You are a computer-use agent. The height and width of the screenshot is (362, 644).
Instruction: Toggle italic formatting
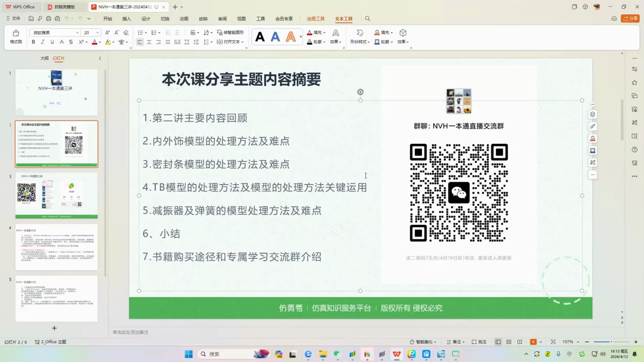click(x=43, y=42)
